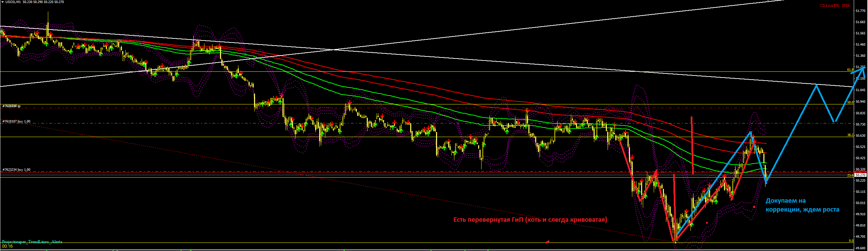Select the 23.6 Fibonacci level label
The image size is (868, 251).
[x=850, y=175]
